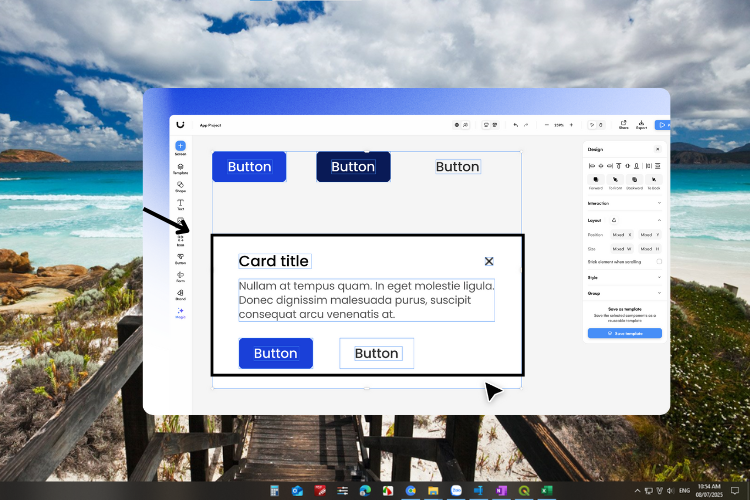Viewport: 750px width, 500px height.
Task: Open the notification center icon
Action: pyautogui.click(x=735, y=490)
